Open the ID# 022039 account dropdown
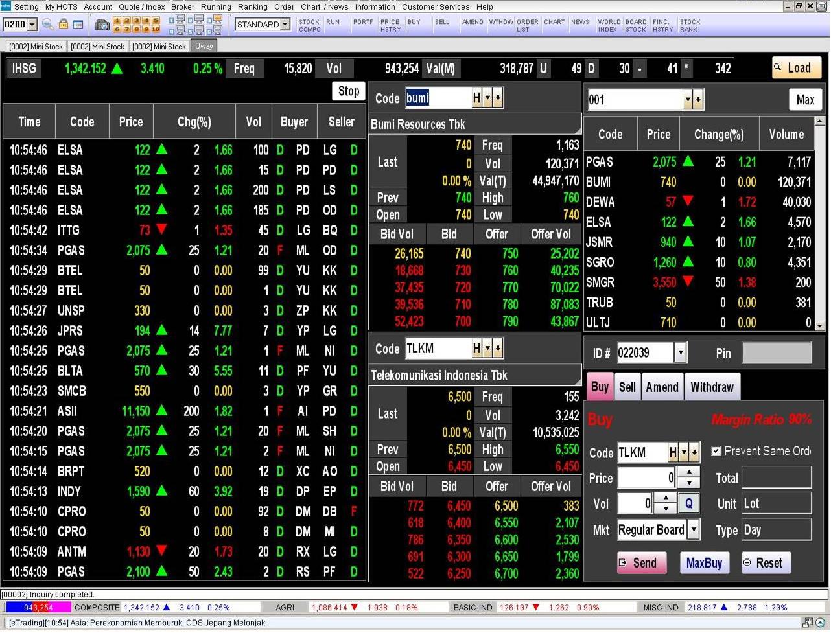This screenshot has height=644, width=831. (x=680, y=352)
